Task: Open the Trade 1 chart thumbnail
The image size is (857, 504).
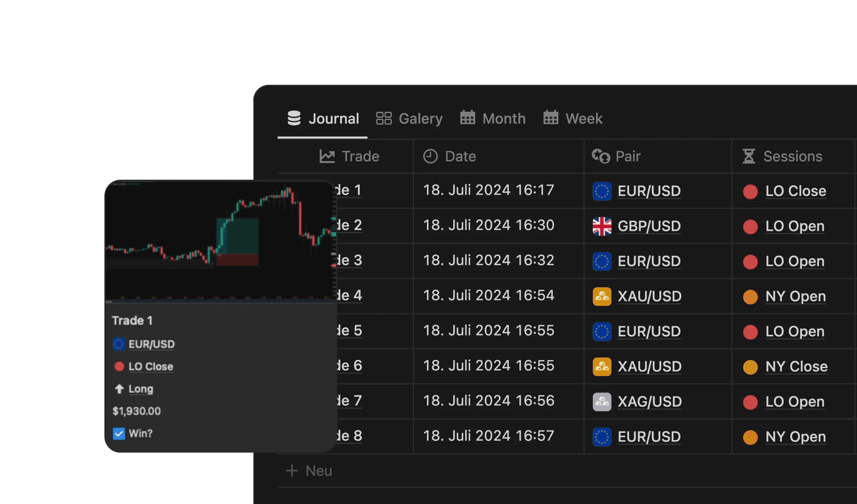Action: 221,241
